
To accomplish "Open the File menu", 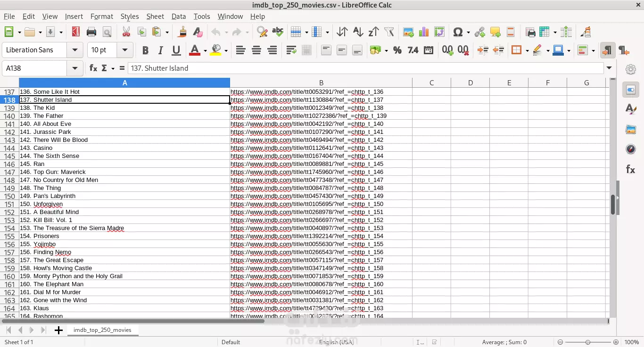I will pos(9,16).
